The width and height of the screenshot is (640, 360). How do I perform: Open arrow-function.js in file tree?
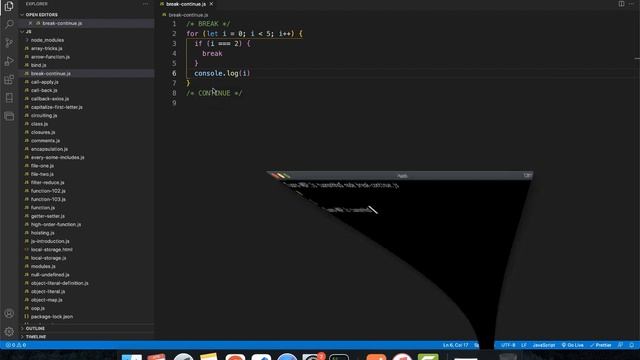pyautogui.click(x=50, y=57)
